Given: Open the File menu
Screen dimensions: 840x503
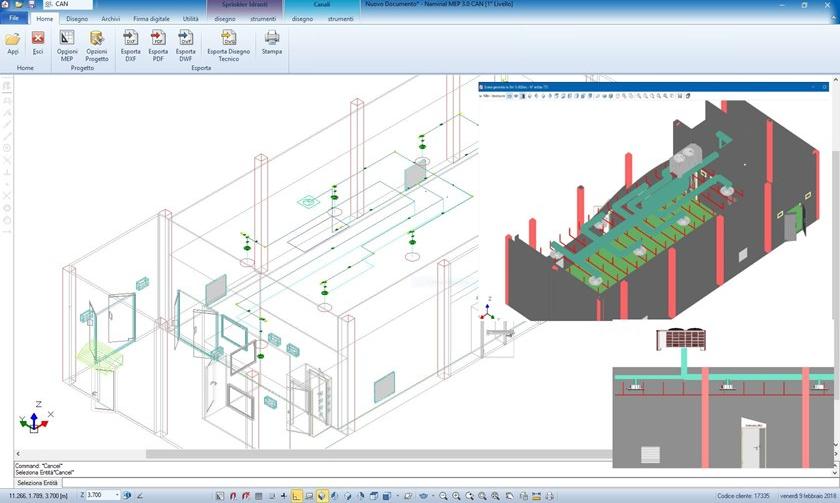Looking at the screenshot, I should pos(13,18).
